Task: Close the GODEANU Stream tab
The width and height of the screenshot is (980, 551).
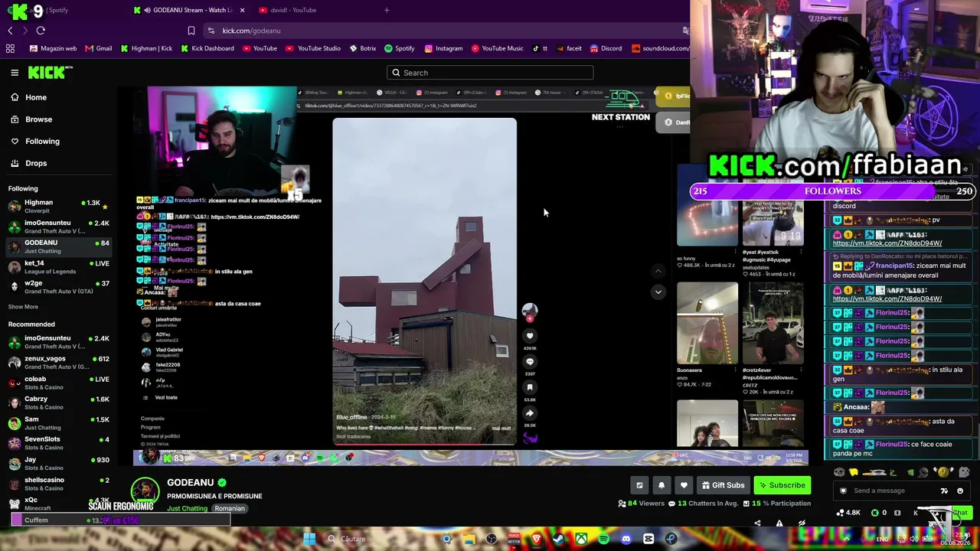Action: [x=243, y=10]
